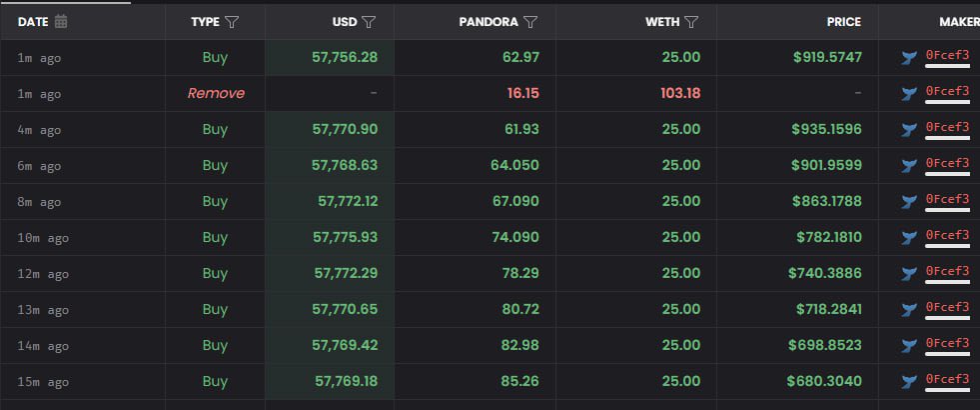Select PANDORA amount 85.26
980x410 pixels.
coord(520,382)
